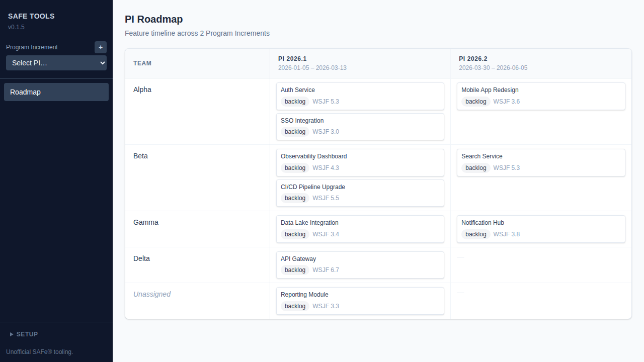Click the API Gateway card
The image size is (644, 362).
(360, 265)
